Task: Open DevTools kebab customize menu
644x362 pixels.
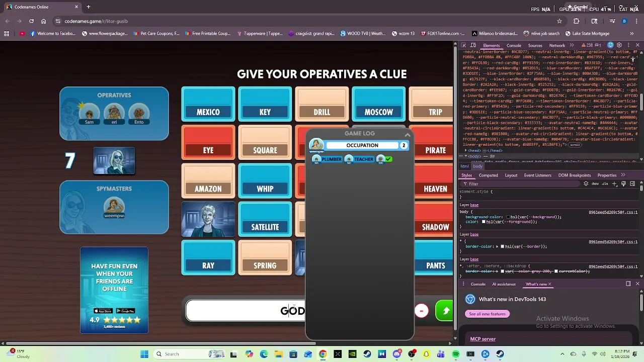Action: 628,45
